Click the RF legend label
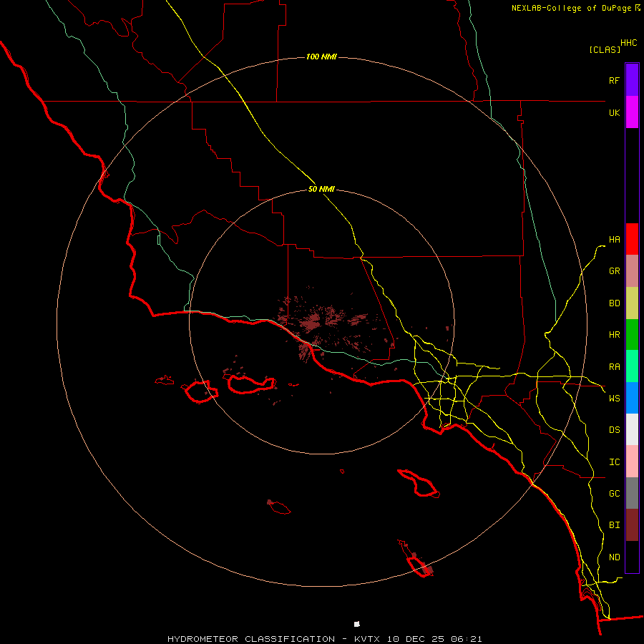The width and height of the screenshot is (644, 644). pos(614,80)
